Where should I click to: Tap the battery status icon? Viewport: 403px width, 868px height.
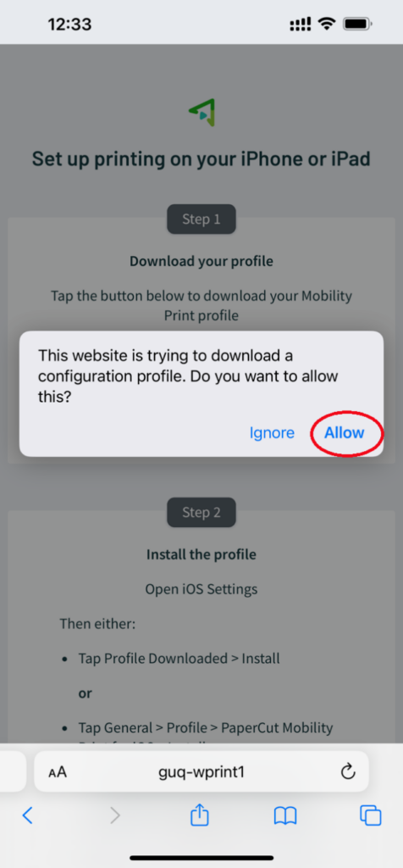pos(358,24)
